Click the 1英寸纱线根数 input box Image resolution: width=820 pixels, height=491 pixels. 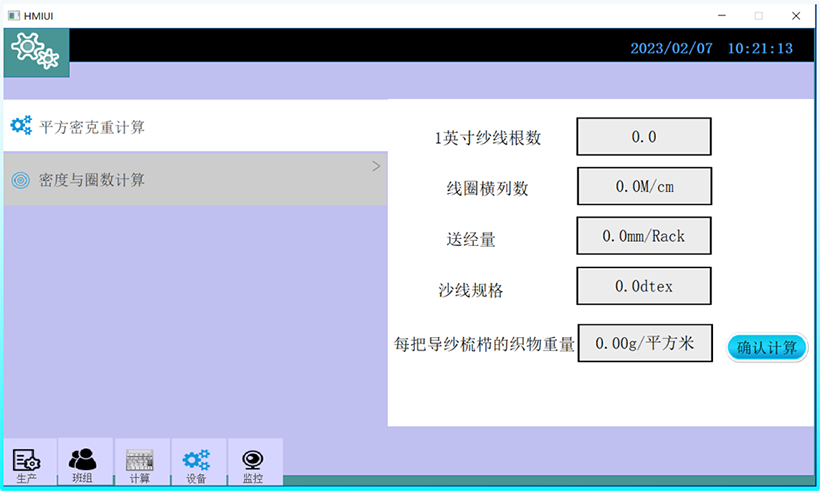[644, 137]
